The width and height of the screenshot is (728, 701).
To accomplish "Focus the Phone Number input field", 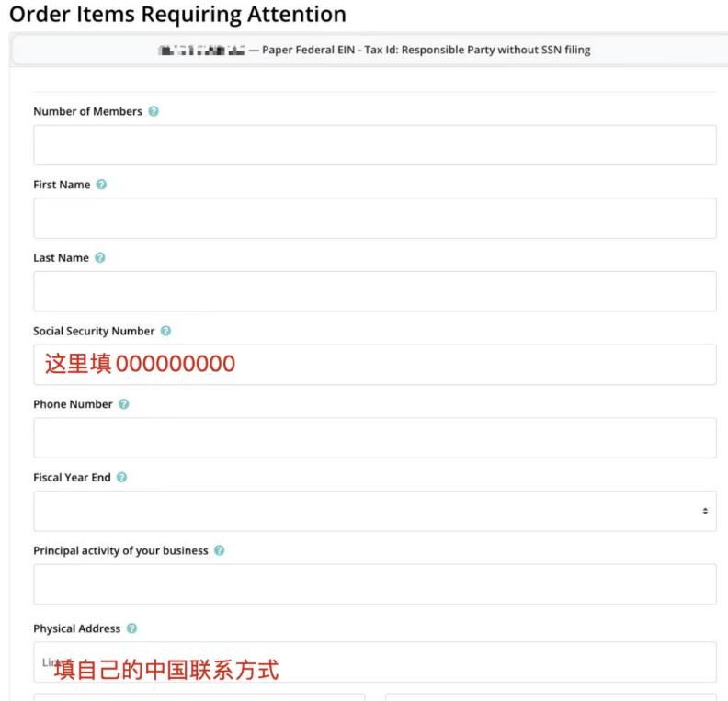I will (x=374, y=438).
